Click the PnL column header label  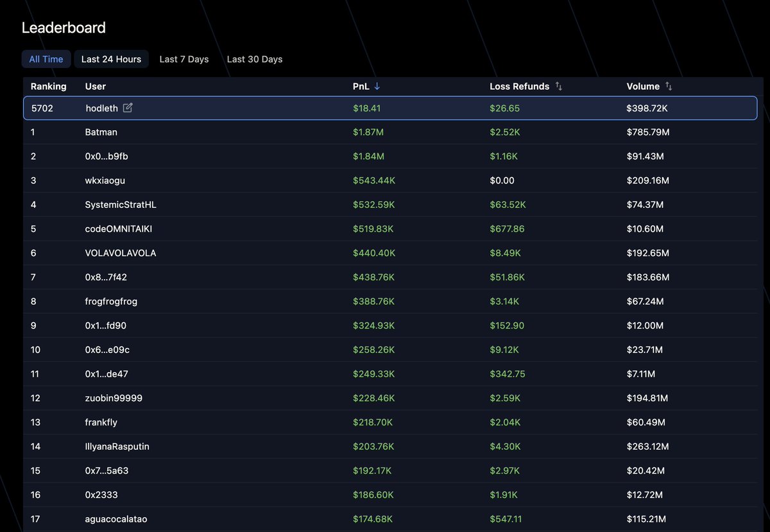pos(361,87)
